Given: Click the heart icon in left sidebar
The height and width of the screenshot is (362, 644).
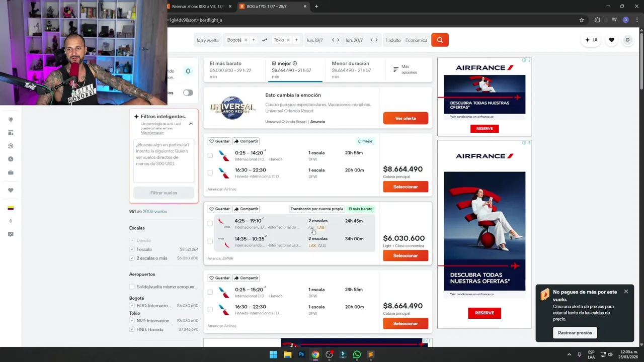Looking at the screenshot, I should coord(11,190).
